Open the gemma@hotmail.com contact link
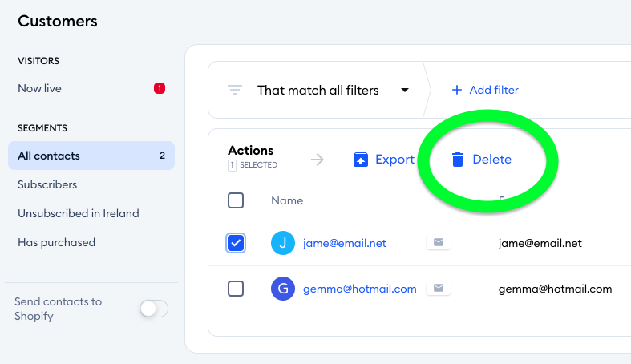Viewport: 631px width, 364px height. tap(360, 289)
